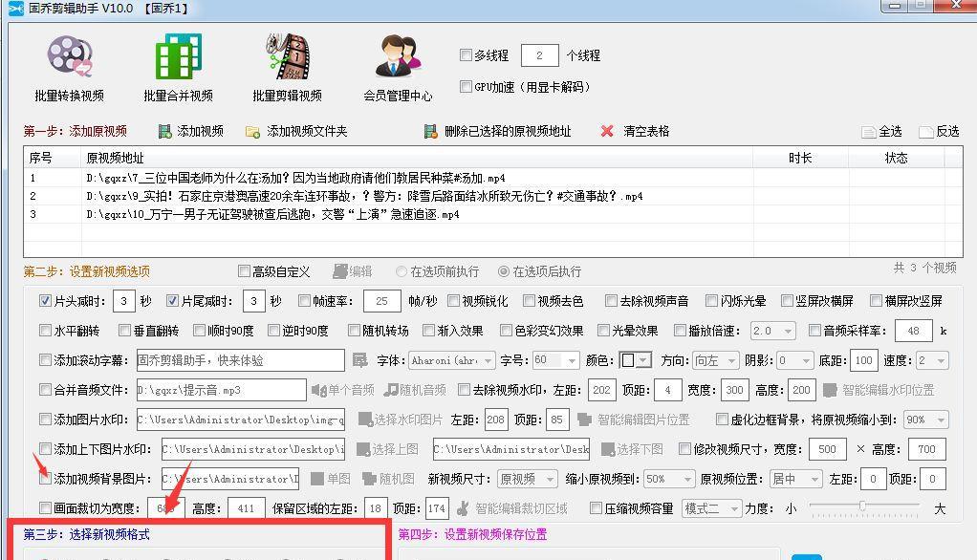Open the 播放倍速 dropdown
This screenshot has height=560, width=977.
coord(772,331)
